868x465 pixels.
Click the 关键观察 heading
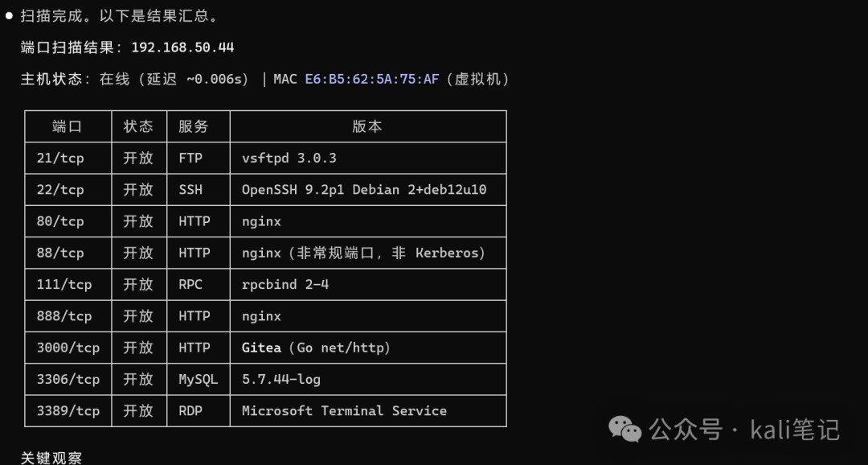(x=51, y=458)
